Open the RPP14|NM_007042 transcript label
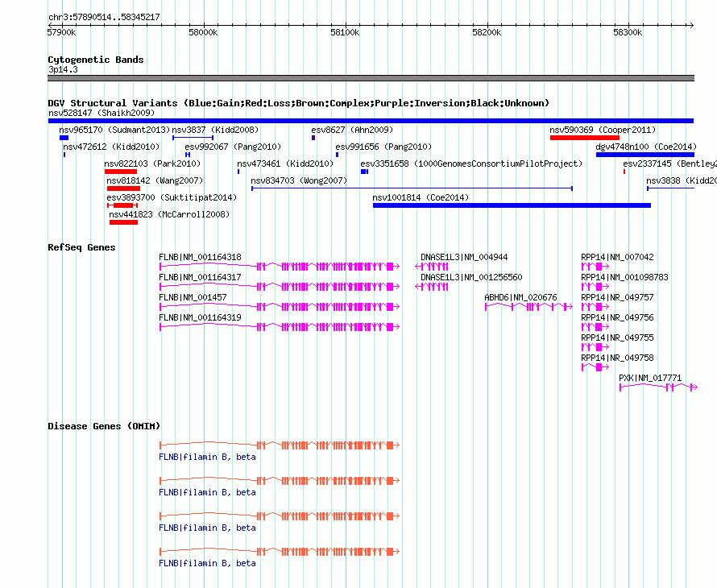Viewport: 717px width, 588px height. [617, 257]
